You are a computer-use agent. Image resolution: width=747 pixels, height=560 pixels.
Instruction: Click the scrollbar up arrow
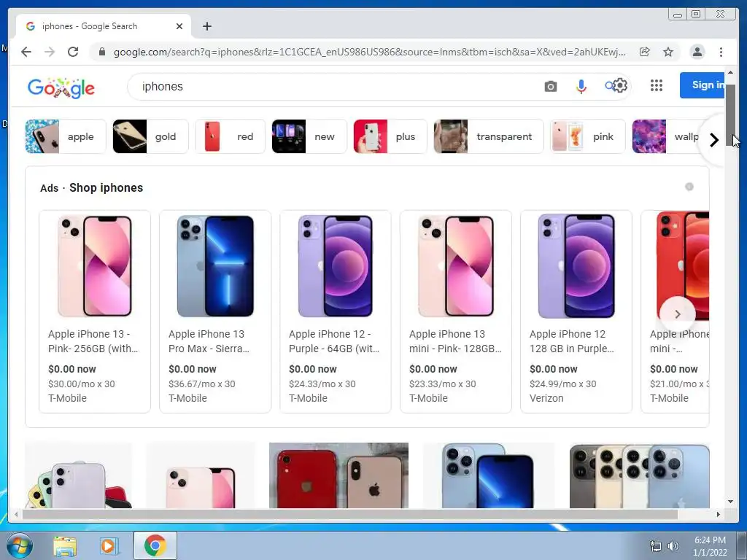tap(730, 73)
